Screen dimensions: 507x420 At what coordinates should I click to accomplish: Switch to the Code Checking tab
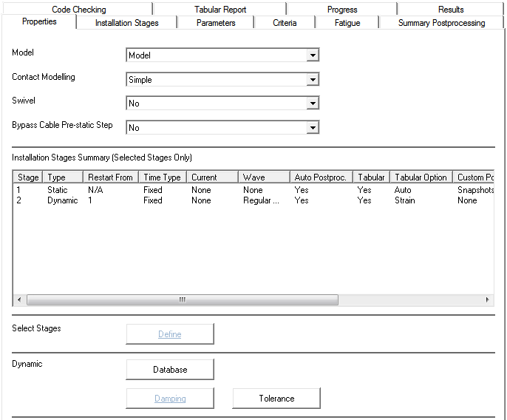pyautogui.click(x=78, y=10)
